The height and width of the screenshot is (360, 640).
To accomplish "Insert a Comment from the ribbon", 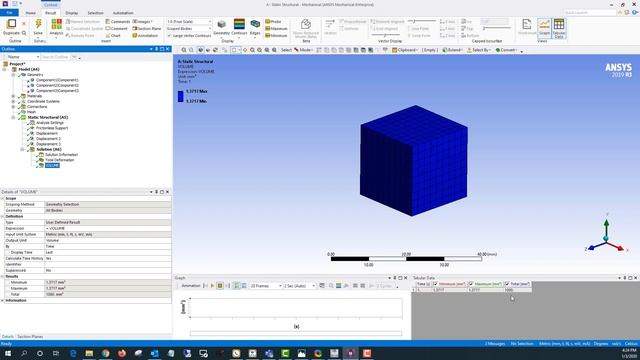I will click(x=116, y=29).
